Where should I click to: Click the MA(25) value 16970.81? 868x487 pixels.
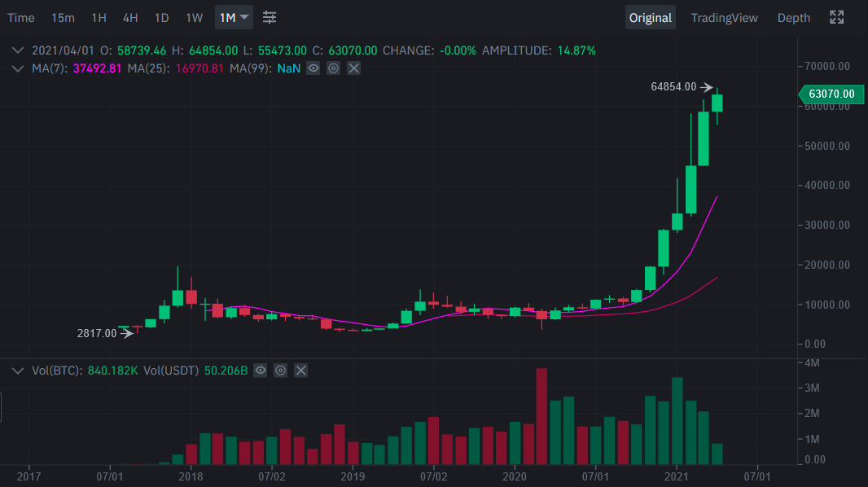[199, 68]
